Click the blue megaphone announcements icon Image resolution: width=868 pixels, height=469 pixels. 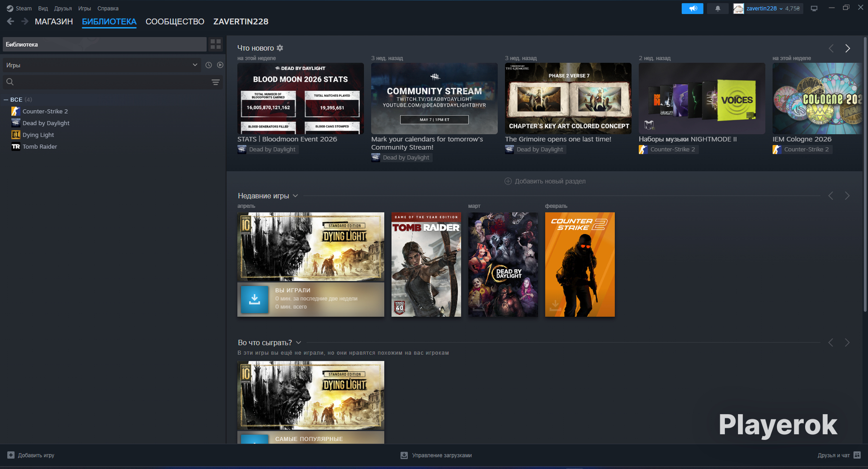tap(693, 8)
